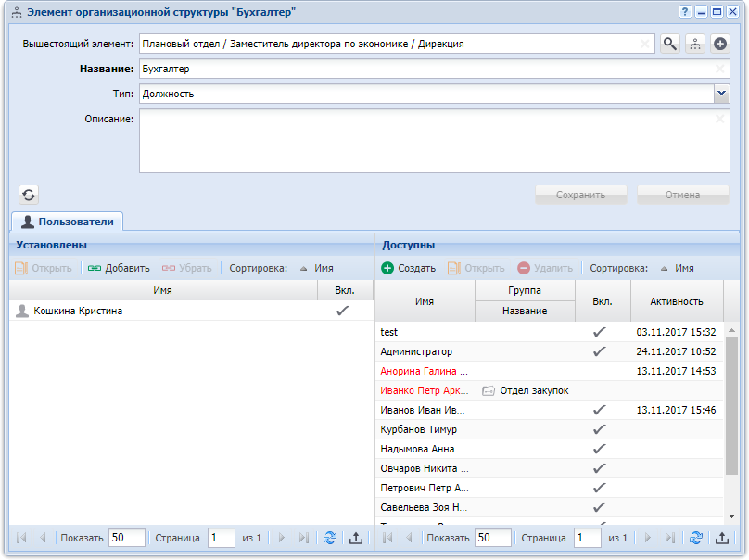Go to first page in Доступны pager

pos(387,538)
